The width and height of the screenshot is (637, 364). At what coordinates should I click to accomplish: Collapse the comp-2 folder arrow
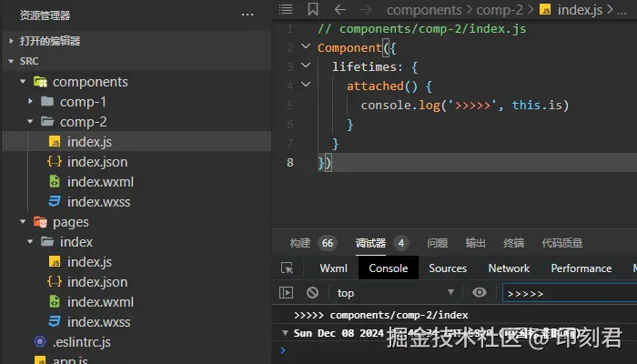click(x=30, y=121)
